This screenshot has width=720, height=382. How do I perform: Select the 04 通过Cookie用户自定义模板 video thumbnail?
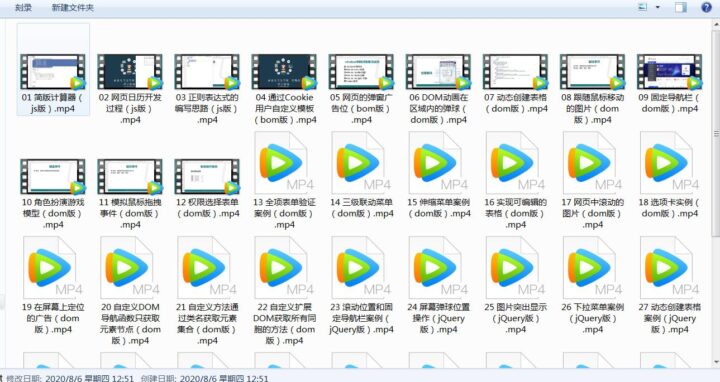coord(284,72)
